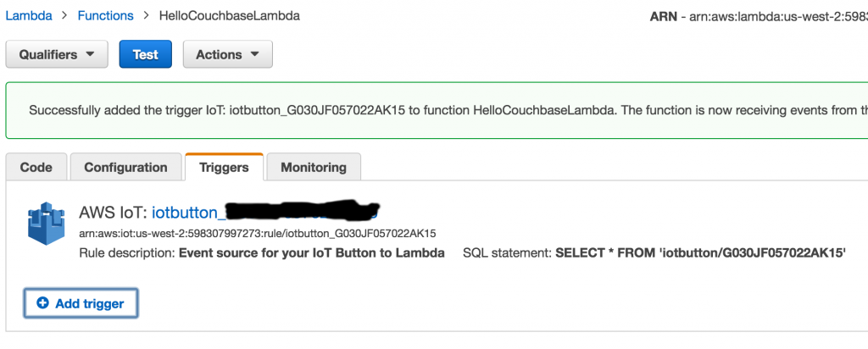Go to the Monitoring tab
Screen dimensions: 868x349
tap(314, 167)
